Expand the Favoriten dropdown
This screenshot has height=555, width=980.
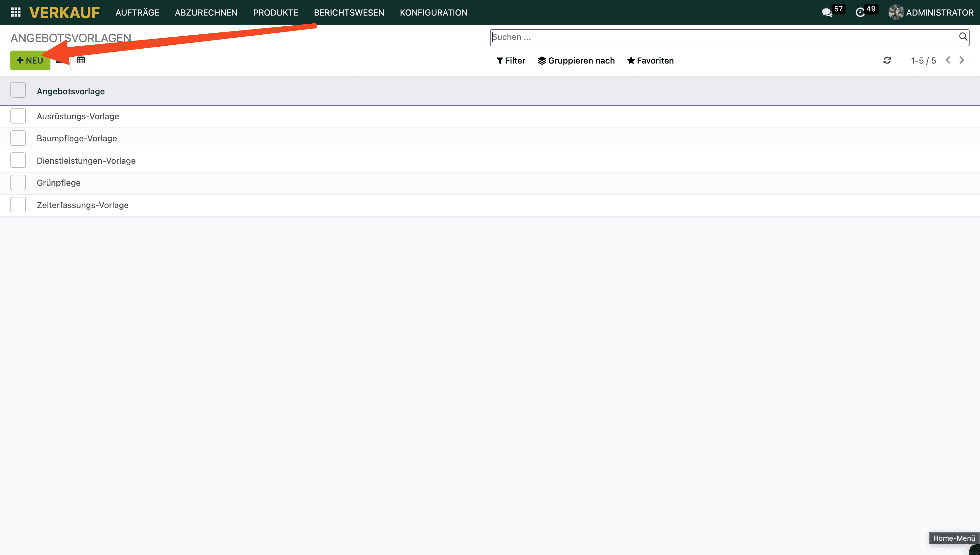coord(650,61)
